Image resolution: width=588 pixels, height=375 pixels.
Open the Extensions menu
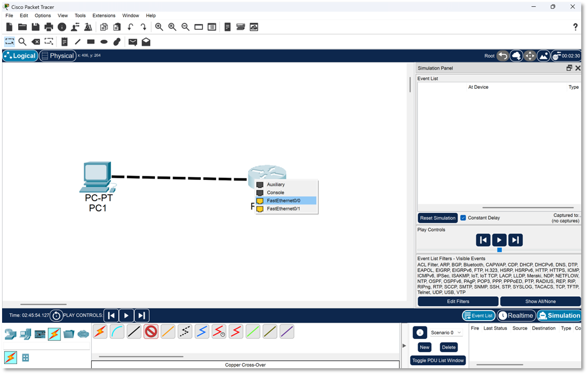pos(104,15)
